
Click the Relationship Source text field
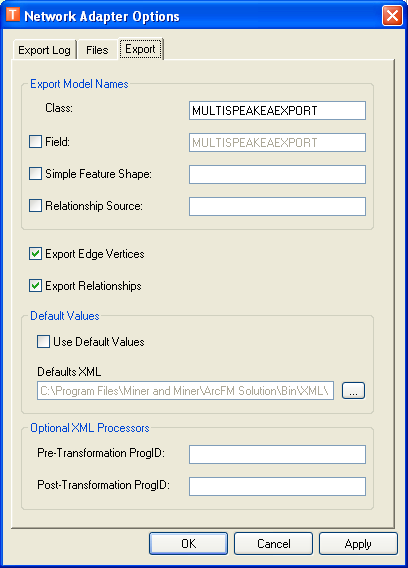pos(277,206)
